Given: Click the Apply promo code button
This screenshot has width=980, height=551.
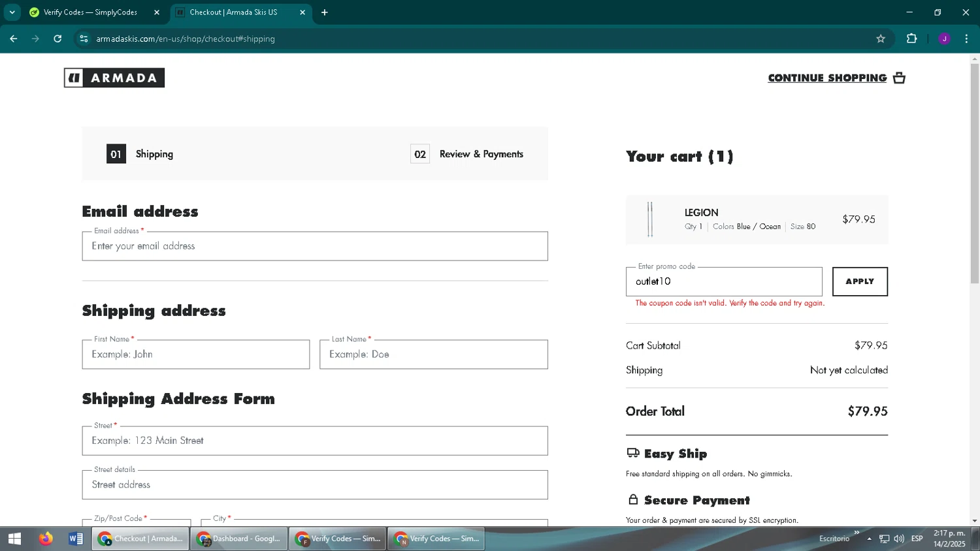Looking at the screenshot, I should [860, 281].
